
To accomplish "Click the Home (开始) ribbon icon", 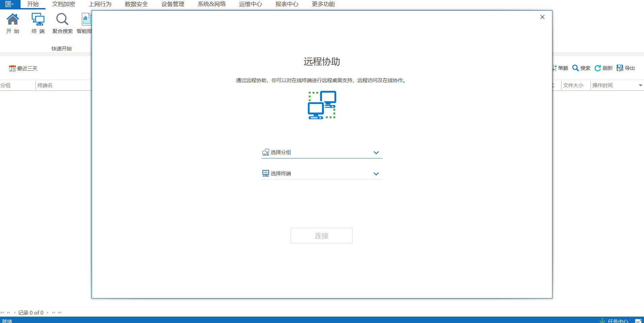I will point(13,20).
